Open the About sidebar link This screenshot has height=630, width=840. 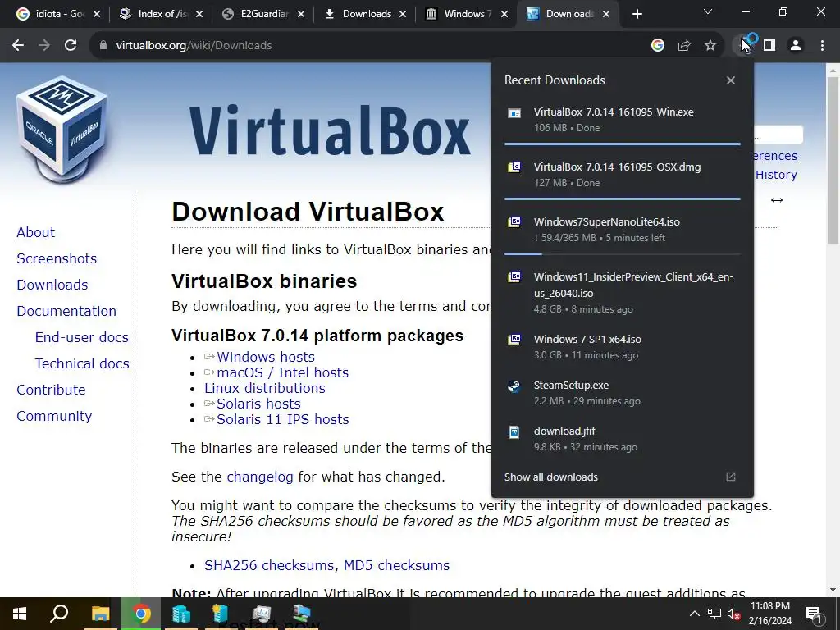point(35,232)
